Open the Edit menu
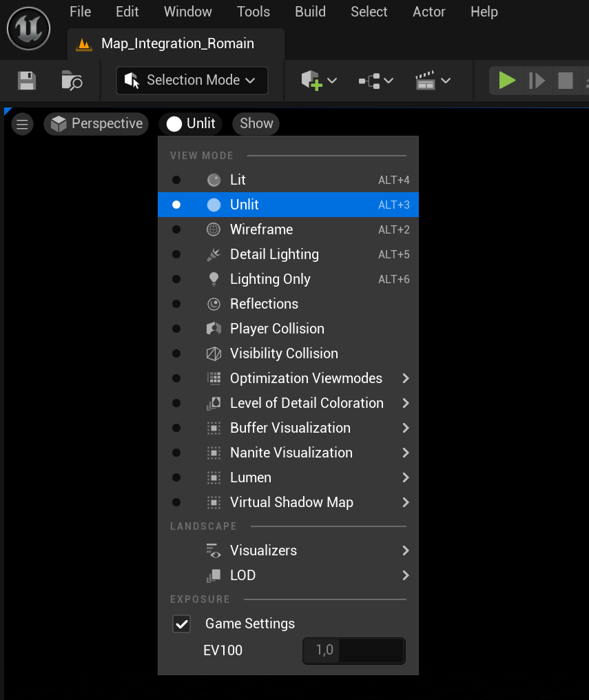 coord(127,12)
